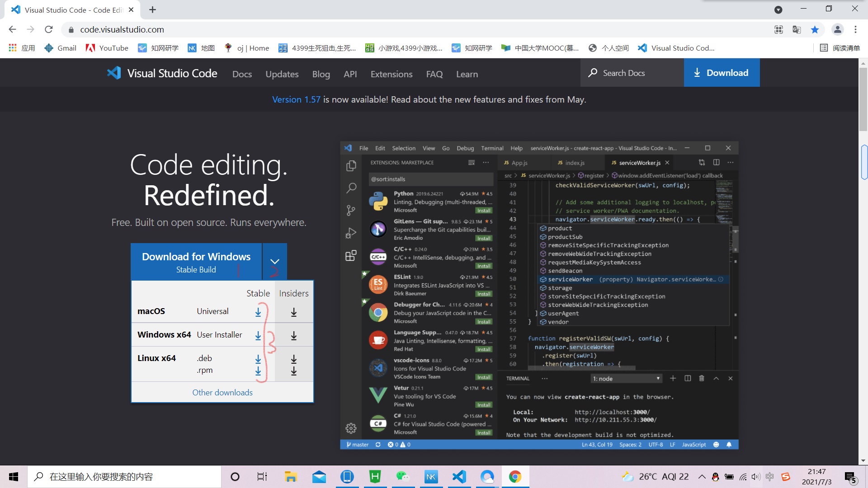Click the blue Download button in header
Screen dimensions: 868x488
coord(722,73)
